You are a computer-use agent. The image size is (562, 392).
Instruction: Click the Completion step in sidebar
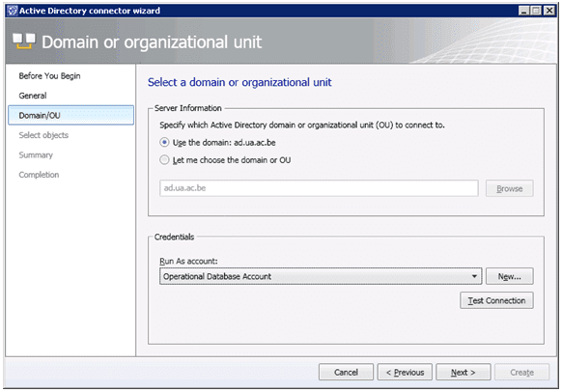39,175
